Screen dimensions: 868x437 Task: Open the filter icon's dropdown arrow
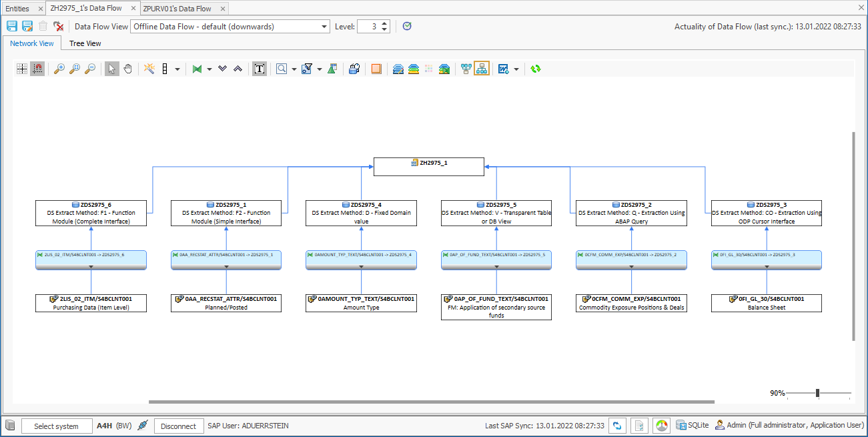tap(318, 68)
